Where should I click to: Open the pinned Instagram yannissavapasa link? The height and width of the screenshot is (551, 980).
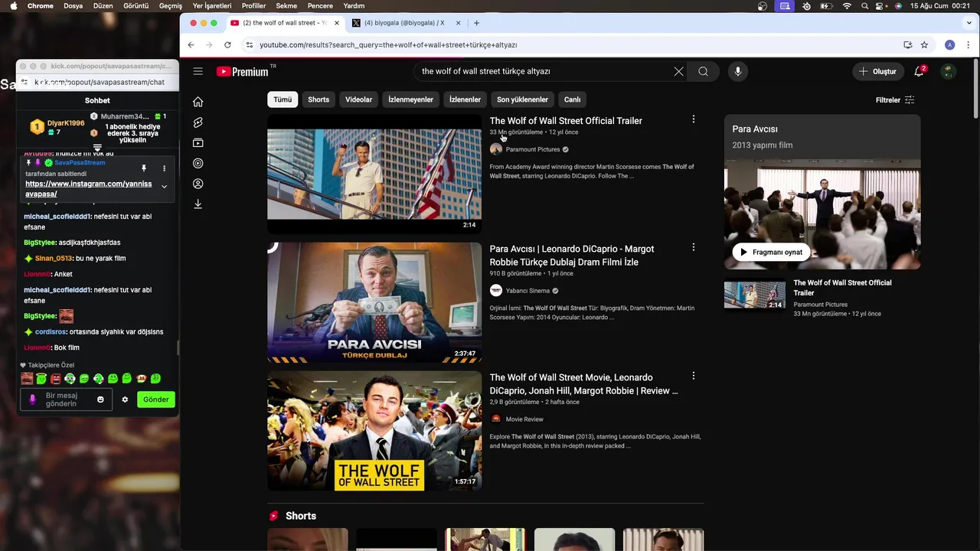tap(89, 189)
